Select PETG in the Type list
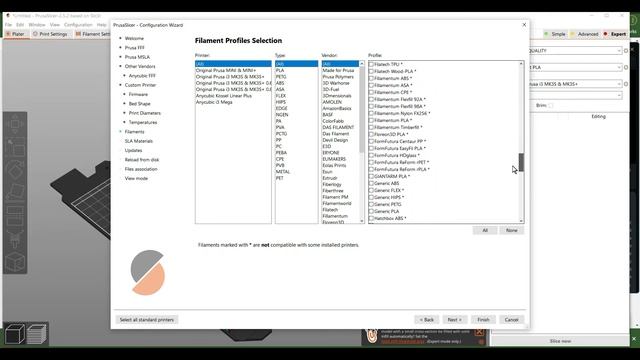 click(x=296, y=77)
